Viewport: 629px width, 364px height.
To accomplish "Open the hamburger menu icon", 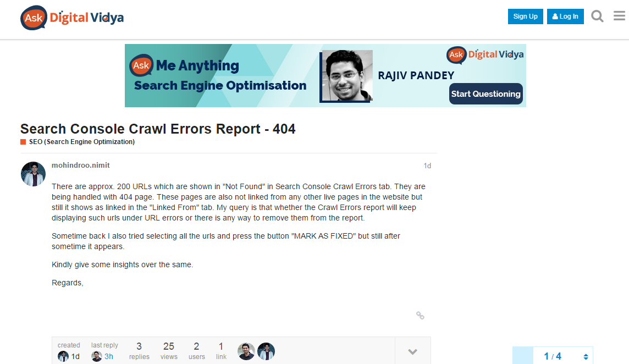I will (619, 16).
